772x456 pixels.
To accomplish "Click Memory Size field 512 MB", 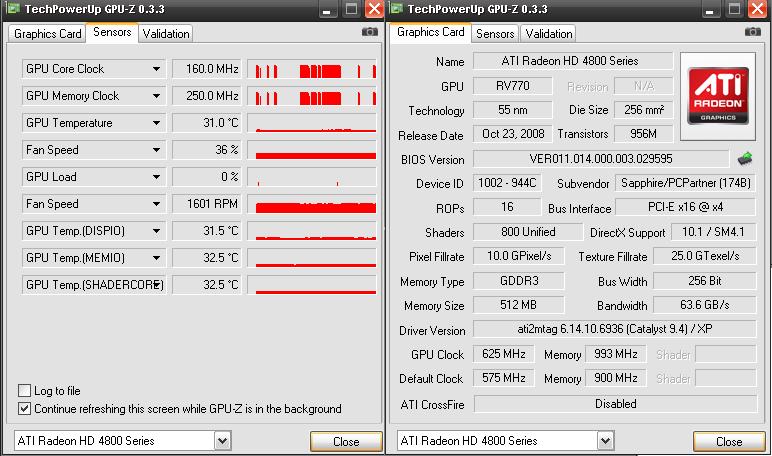I will (x=518, y=305).
